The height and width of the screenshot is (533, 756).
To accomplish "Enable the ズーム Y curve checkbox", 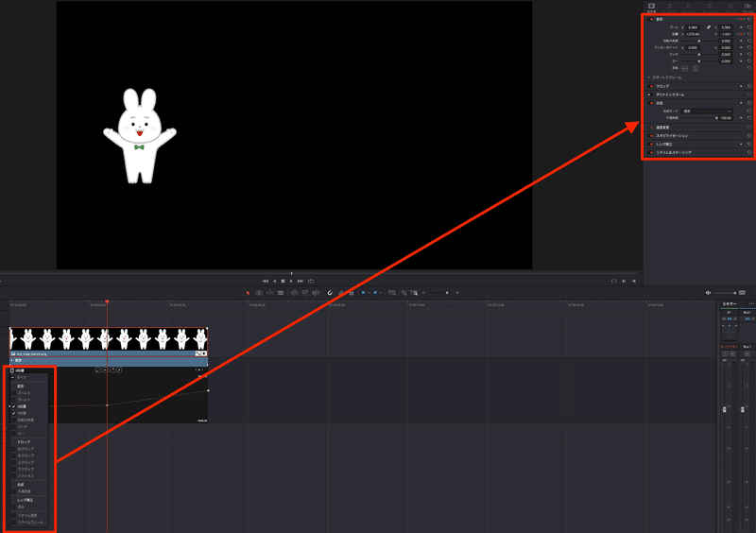I will (x=13, y=400).
